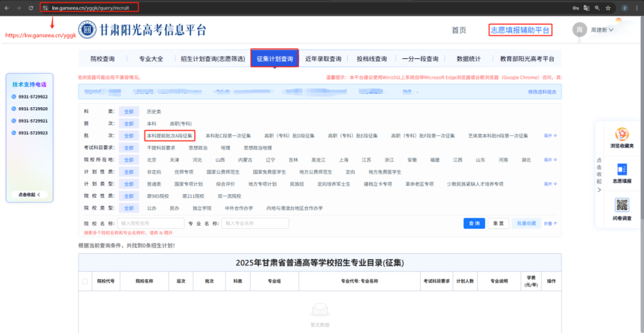The height and width of the screenshot is (333, 644).
Task: Click the browser back arrow
Action: 7,8
